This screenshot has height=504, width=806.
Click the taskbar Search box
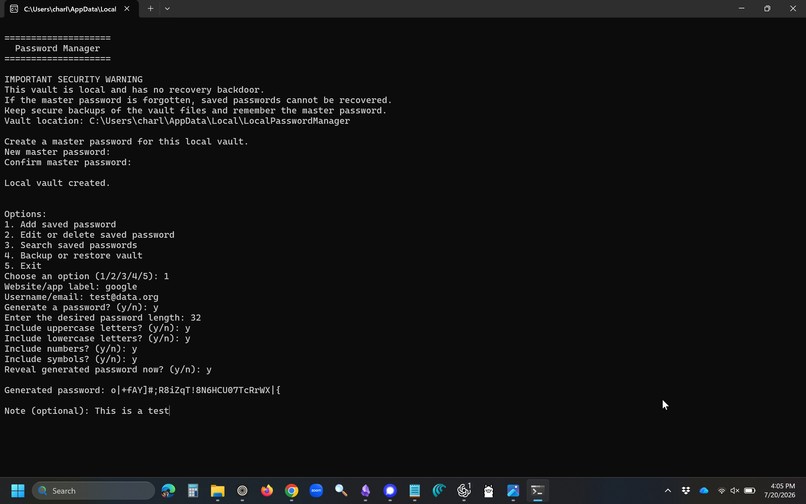coord(94,491)
